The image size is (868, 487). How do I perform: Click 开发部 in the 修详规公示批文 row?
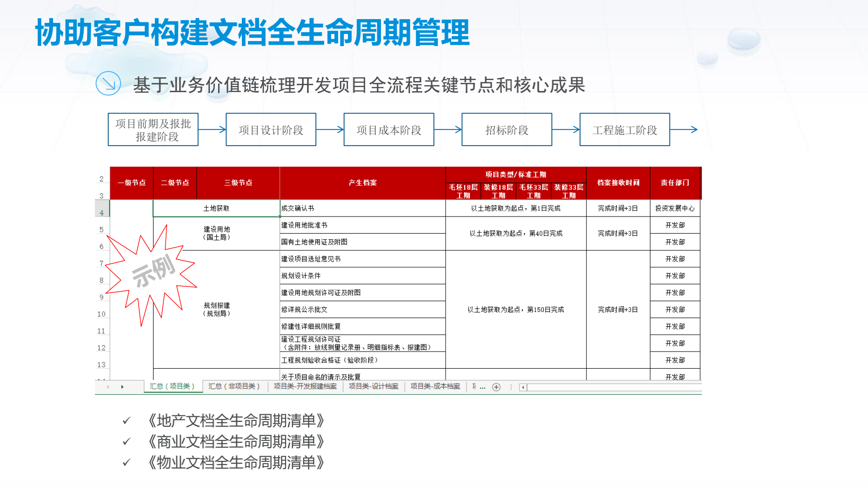tap(675, 310)
